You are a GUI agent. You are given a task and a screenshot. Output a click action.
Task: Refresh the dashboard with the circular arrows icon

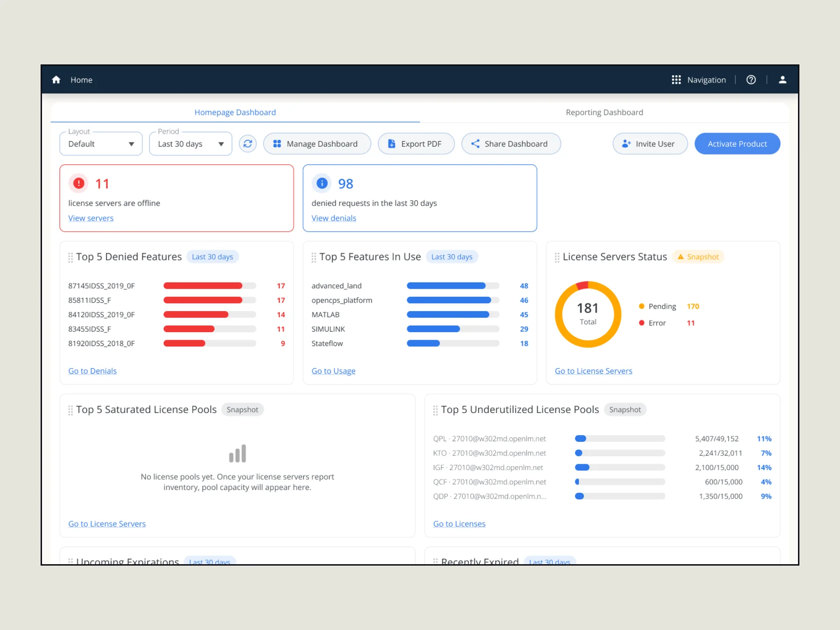click(x=248, y=144)
